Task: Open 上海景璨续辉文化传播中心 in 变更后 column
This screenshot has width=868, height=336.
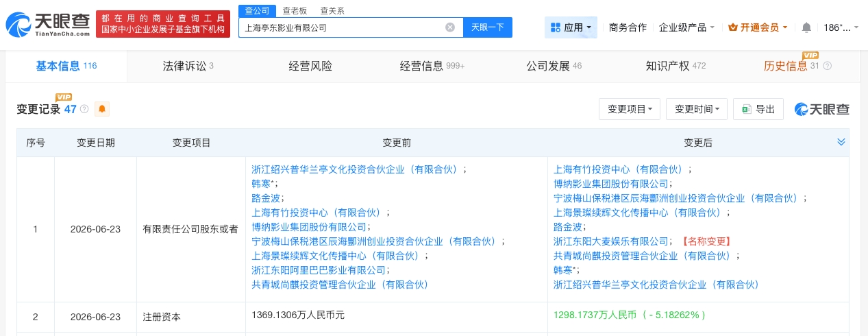Action: point(638,213)
